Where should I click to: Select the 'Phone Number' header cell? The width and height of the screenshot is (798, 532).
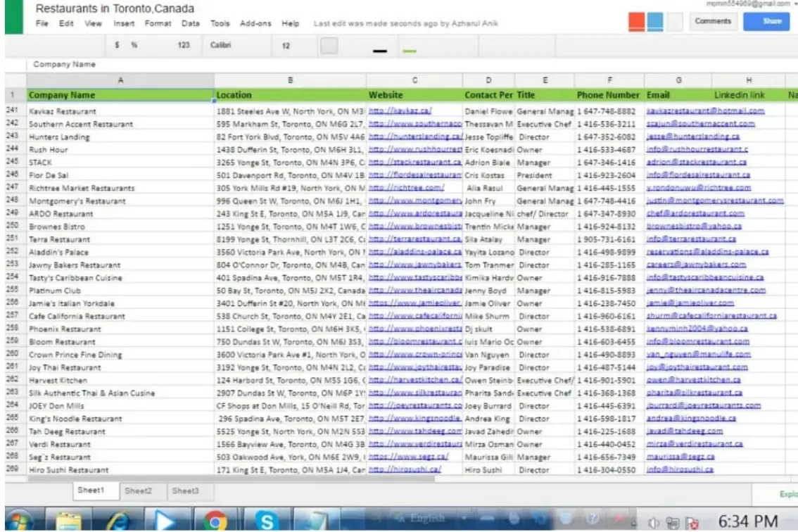point(609,95)
